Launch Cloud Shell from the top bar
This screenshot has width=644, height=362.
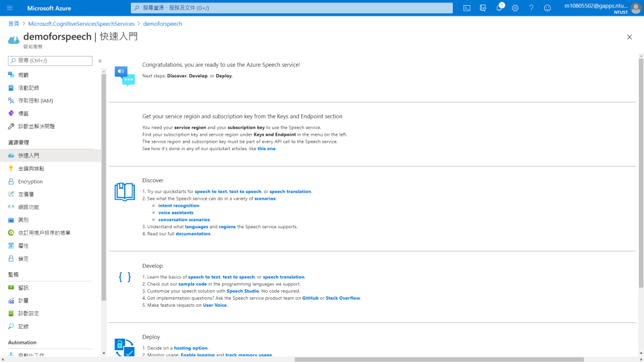467,8
